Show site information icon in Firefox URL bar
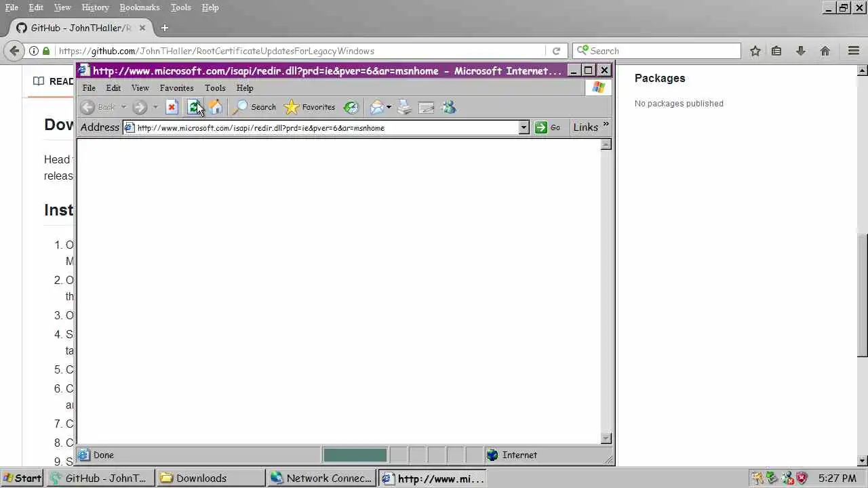 (33, 51)
